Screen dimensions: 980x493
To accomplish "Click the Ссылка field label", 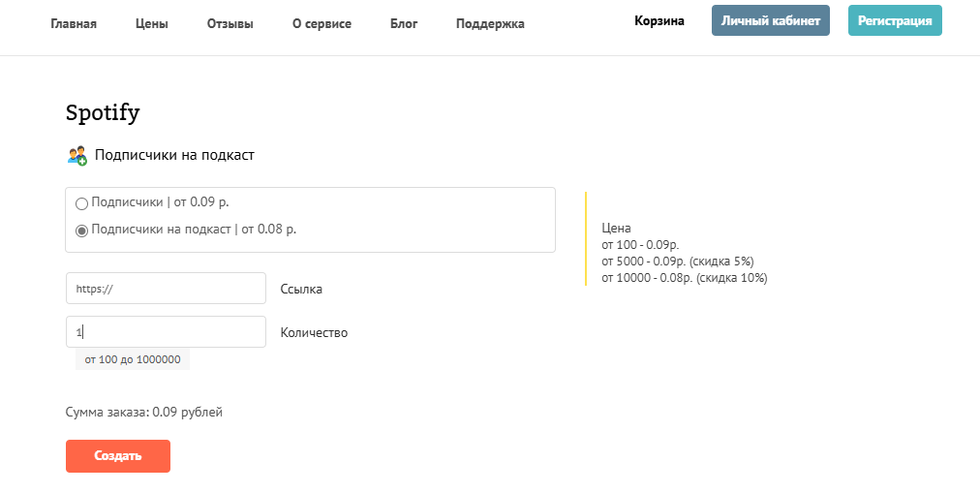I will pyautogui.click(x=301, y=290).
